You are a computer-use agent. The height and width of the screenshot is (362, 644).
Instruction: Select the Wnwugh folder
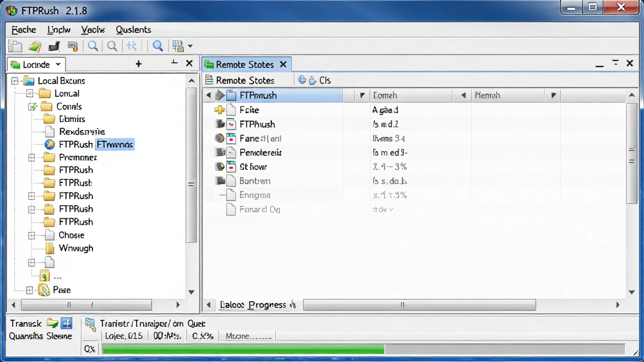[x=75, y=248]
